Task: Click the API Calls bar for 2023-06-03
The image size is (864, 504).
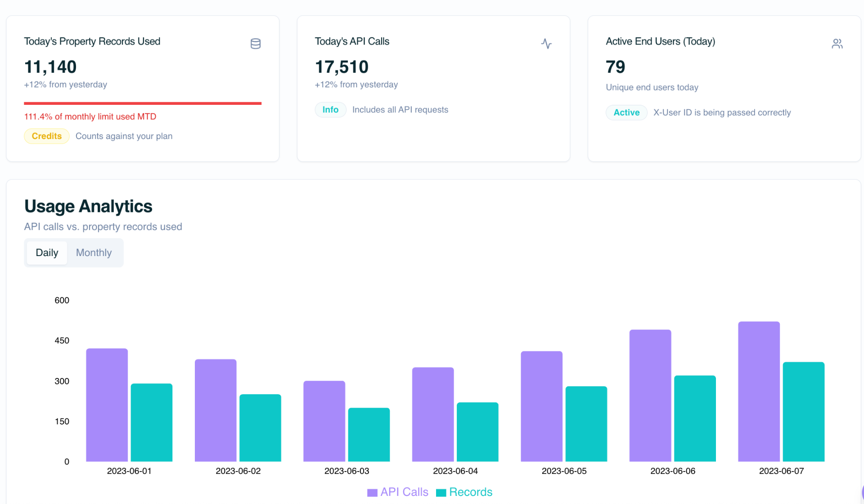Action: pos(324,421)
